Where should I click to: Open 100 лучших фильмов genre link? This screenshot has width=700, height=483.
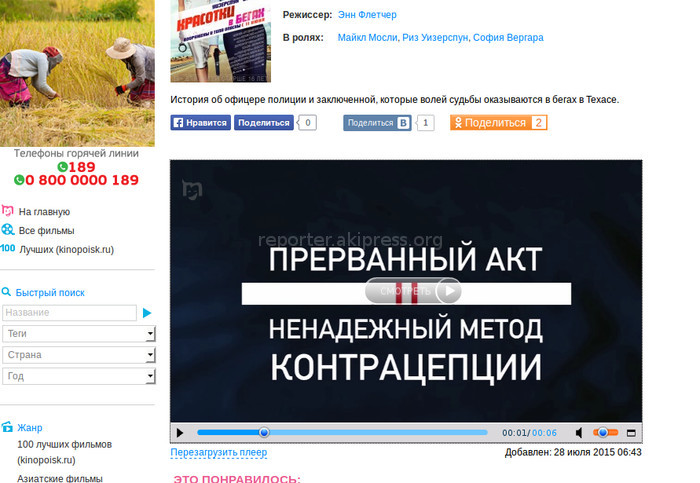tap(64, 452)
